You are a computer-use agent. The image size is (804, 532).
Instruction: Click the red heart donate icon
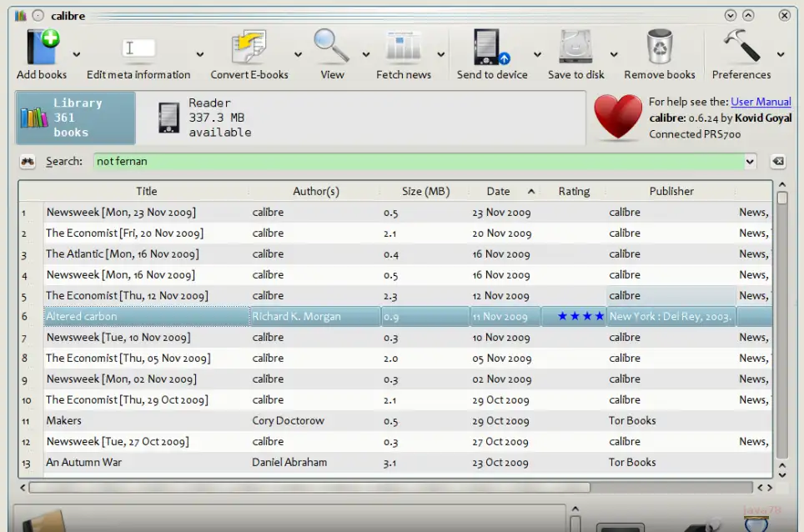pos(617,118)
